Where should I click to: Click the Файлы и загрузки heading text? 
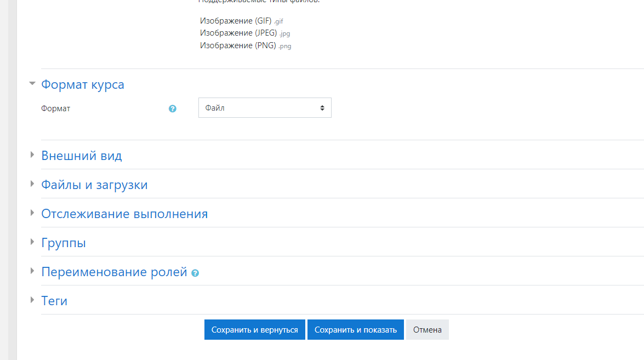click(94, 185)
